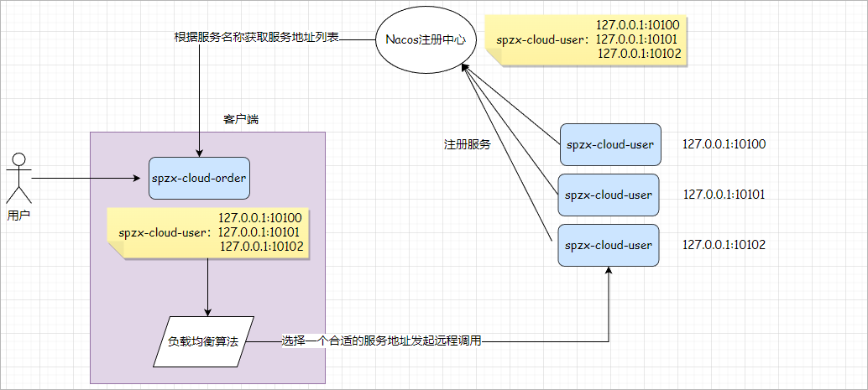This screenshot has width=868, height=390.
Task: Click the 选择一个合适的服务地址发起远程调用 label
Action: (381, 341)
